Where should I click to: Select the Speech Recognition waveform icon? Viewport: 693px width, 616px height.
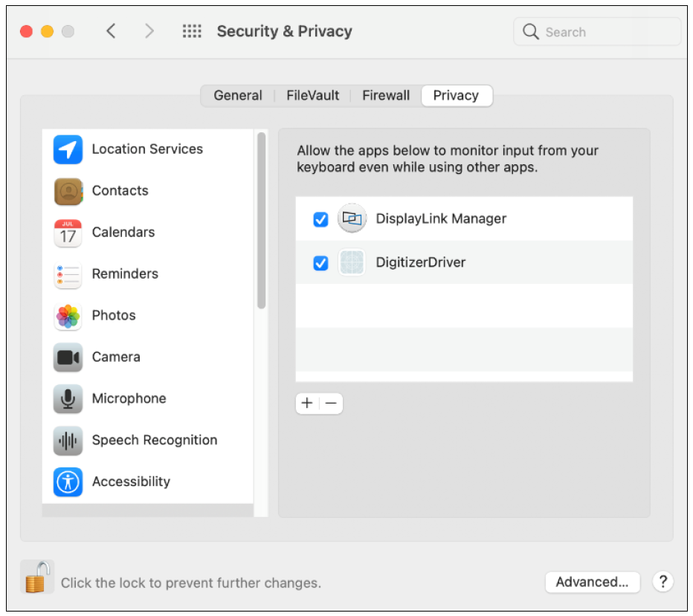click(68, 441)
